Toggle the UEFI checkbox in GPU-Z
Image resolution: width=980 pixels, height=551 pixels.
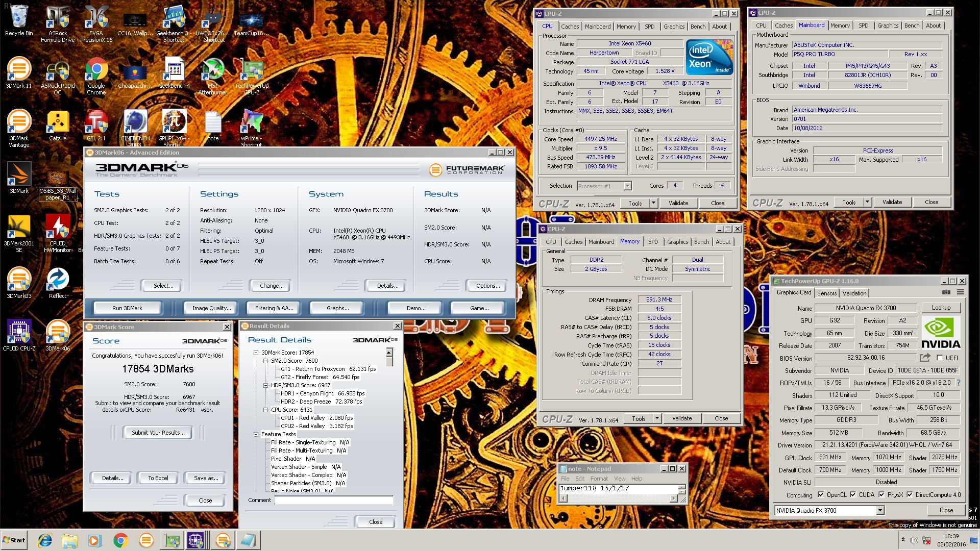pyautogui.click(x=940, y=358)
